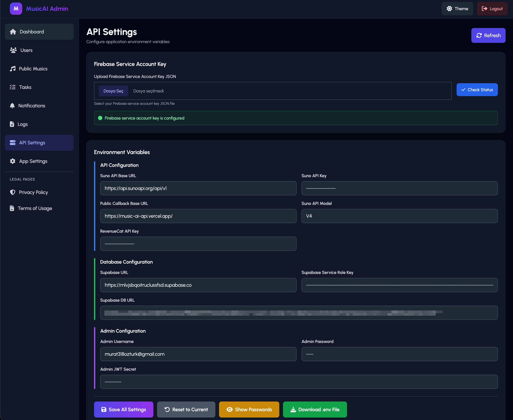
Task: Go to the Users page
Action: coord(39,50)
